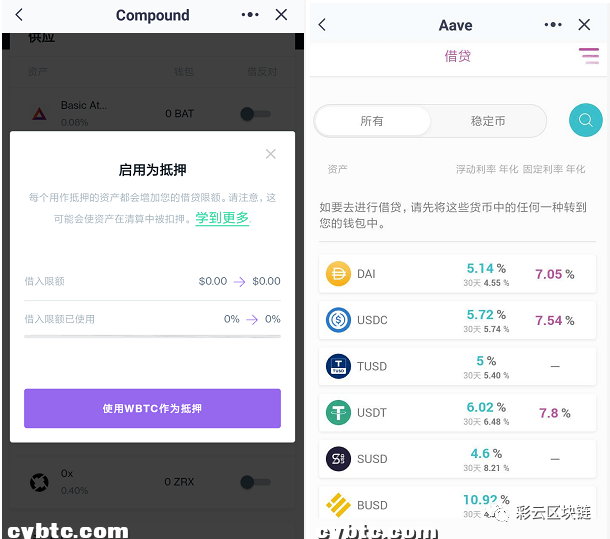The width and height of the screenshot is (610, 539).
Task: Switch to the 所有 tab
Action: (x=373, y=121)
